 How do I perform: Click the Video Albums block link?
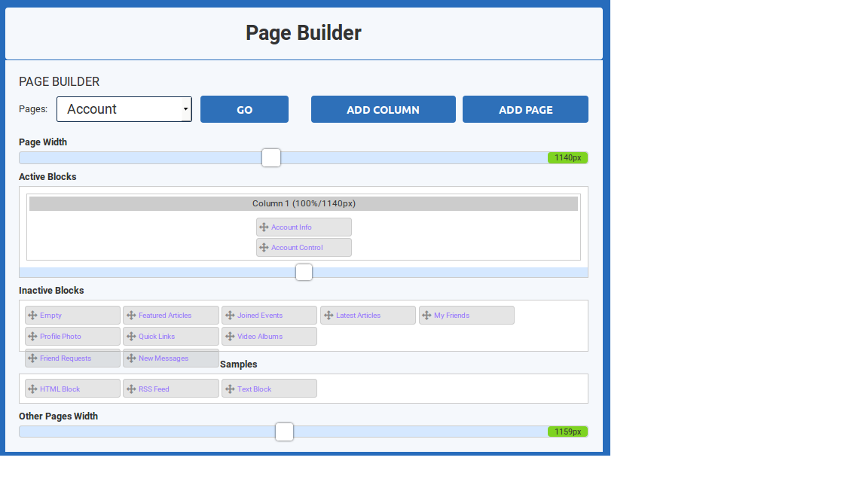tap(260, 337)
